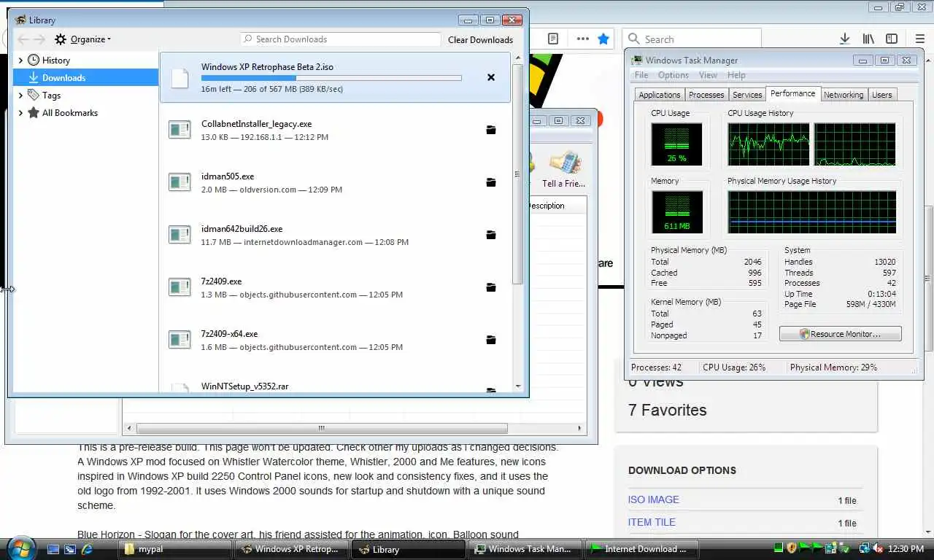This screenshot has height=560, width=934.
Task: Click the horizontal scrollbar in the background window
Action: 321,428
